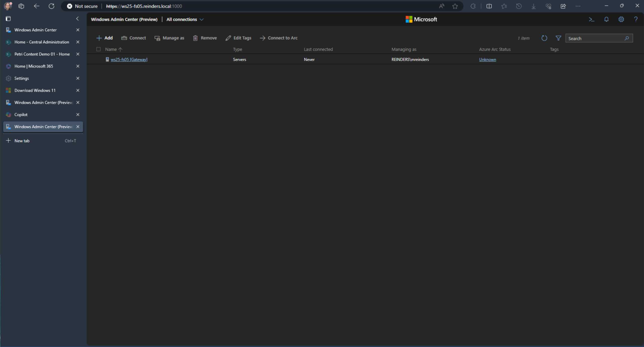The width and height of the screenshot is (644, 347).
Task: Sort by the Name column header
Action: 113,49
